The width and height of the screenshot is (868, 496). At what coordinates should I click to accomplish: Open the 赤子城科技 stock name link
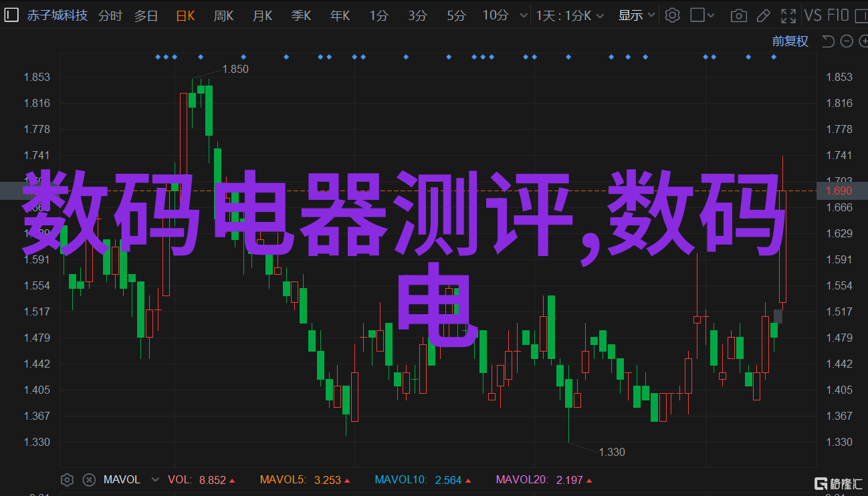[57, 15]
